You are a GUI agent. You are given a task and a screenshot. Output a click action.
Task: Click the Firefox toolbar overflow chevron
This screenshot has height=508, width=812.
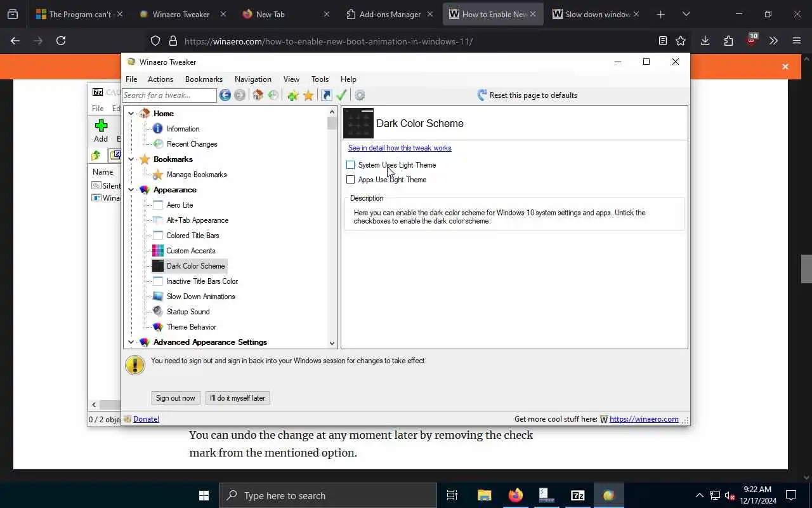tap(773, 41)
